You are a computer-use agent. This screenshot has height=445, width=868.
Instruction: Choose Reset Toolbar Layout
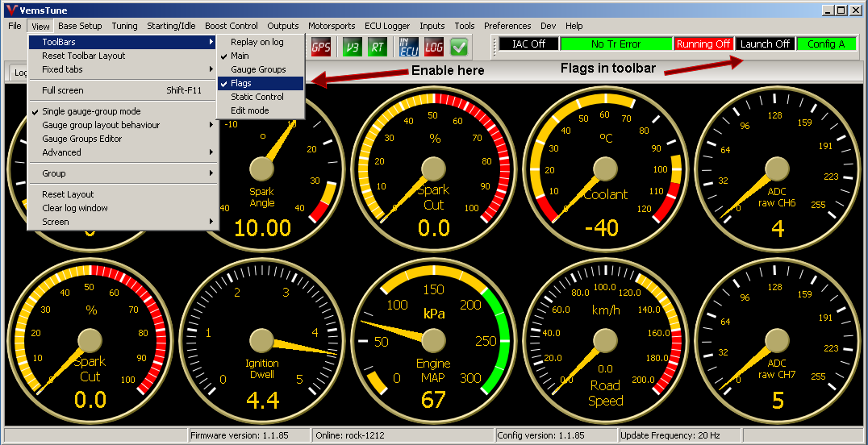tap(83, 56)
